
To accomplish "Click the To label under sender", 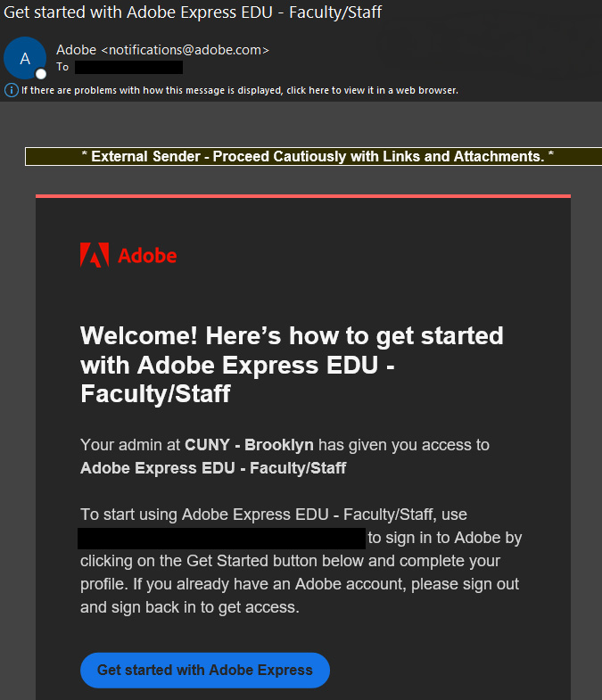I will [x=62, y=67].
